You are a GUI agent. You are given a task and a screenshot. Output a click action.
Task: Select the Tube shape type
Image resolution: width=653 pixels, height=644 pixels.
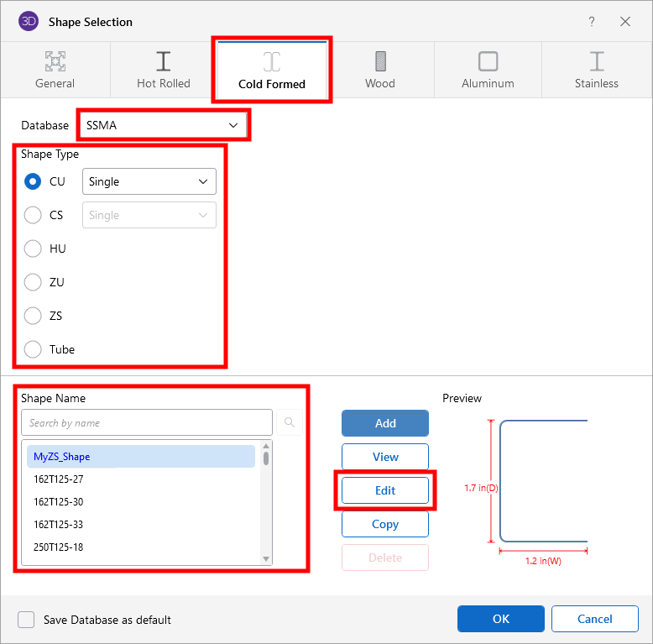[33, 349]
